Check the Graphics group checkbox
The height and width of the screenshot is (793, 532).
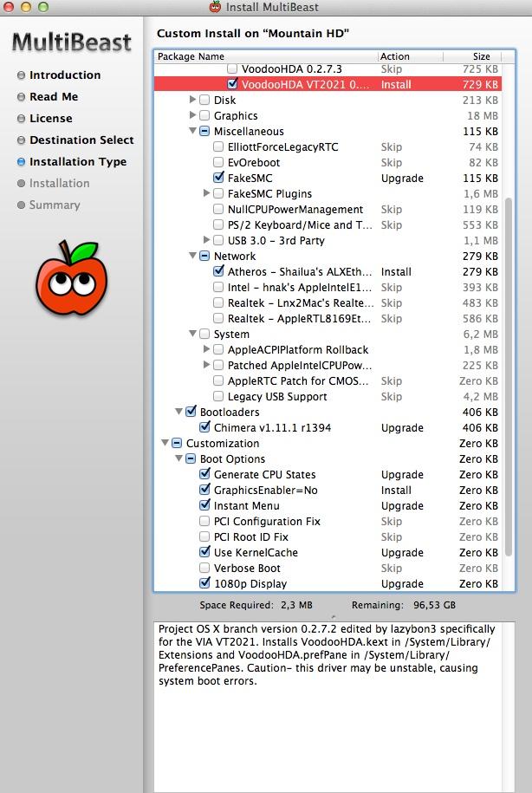pyautogui.click(x=204, y=115)
